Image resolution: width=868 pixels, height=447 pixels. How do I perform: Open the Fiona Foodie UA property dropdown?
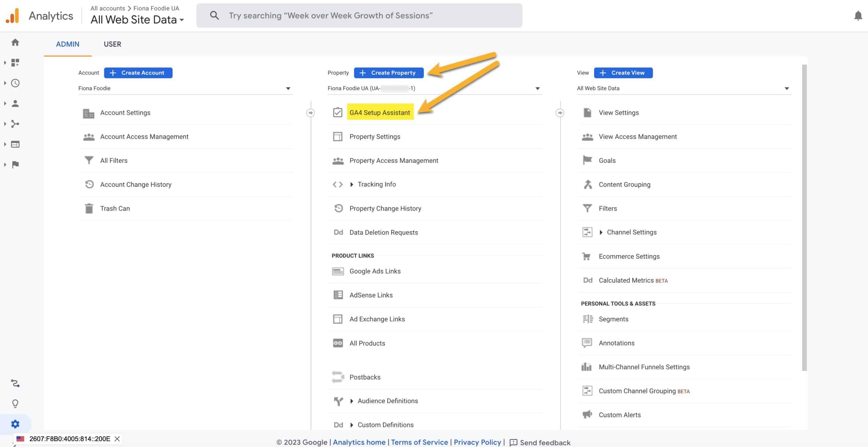[535, 88]
